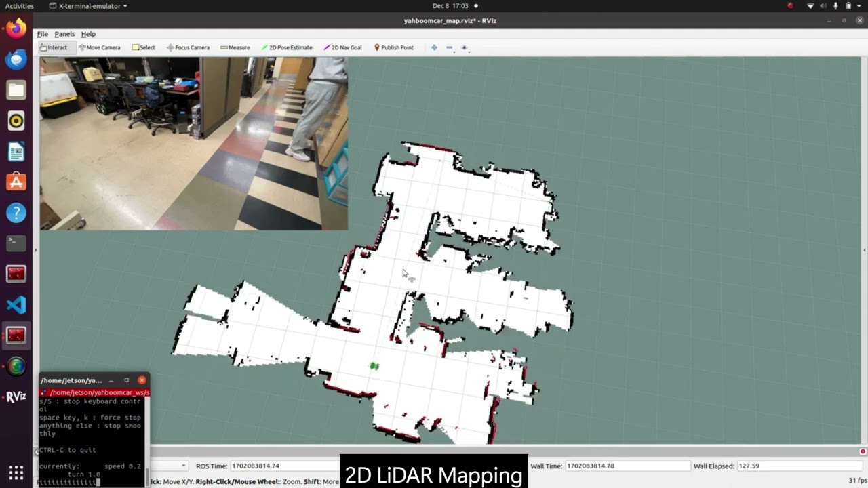The width and height of the screenshot is (868, 488).
Task: Focus the Wall Time field
Action: (627, 466)
